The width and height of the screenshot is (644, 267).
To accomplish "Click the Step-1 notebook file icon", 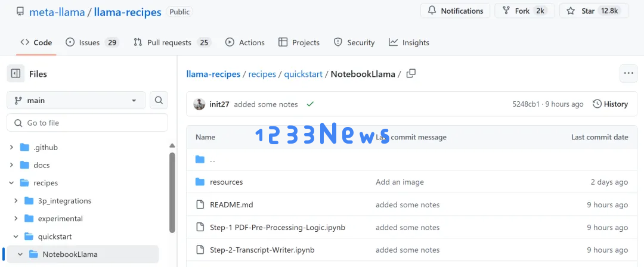I will [200, 226].
